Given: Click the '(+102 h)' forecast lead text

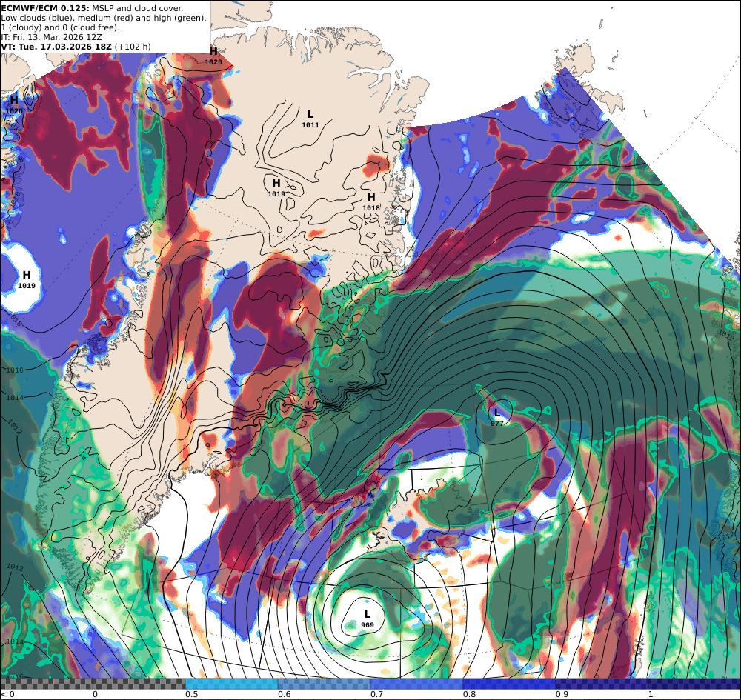Looking at the screenshot, I should 133,46.
